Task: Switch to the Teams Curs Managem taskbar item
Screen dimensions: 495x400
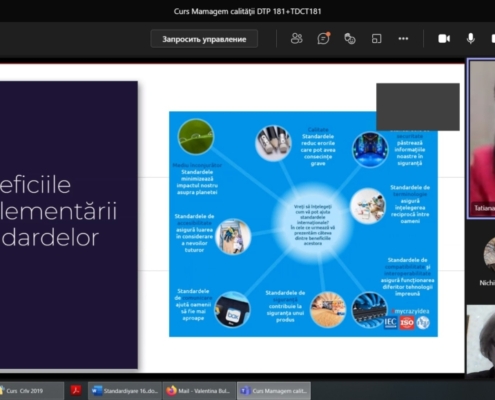Action: pos(274,391)
